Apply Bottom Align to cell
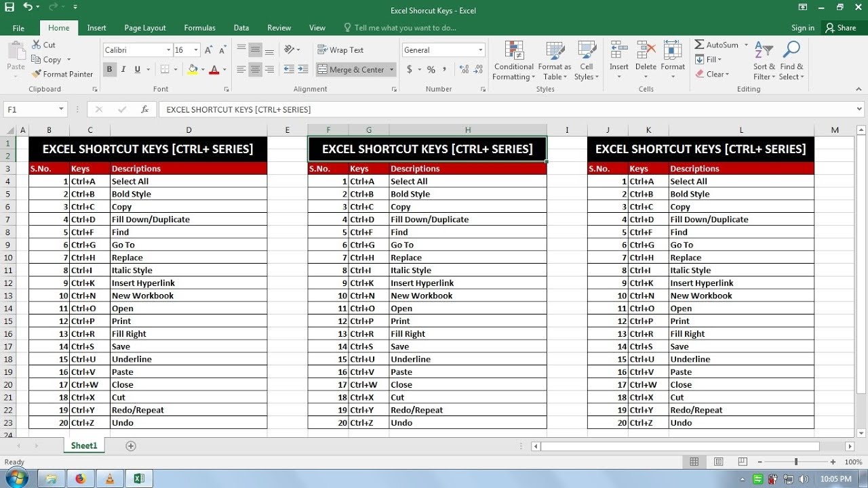 tap(270, 50)
